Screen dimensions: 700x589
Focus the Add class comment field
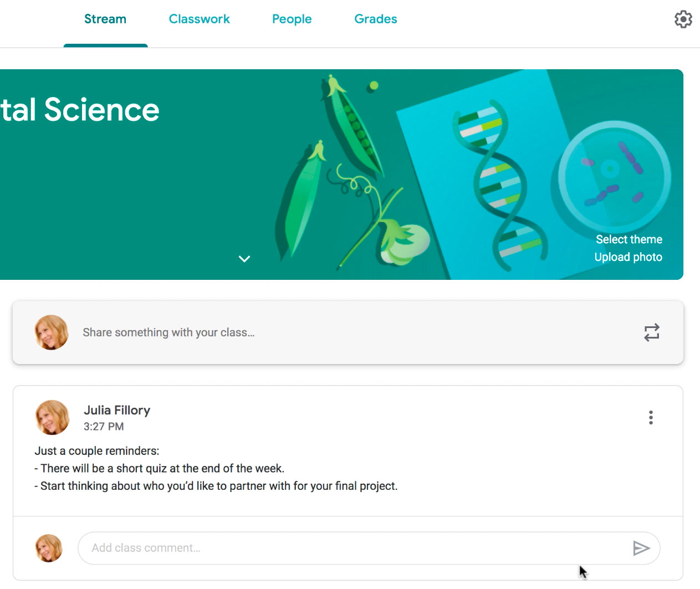tap(355, 548)
